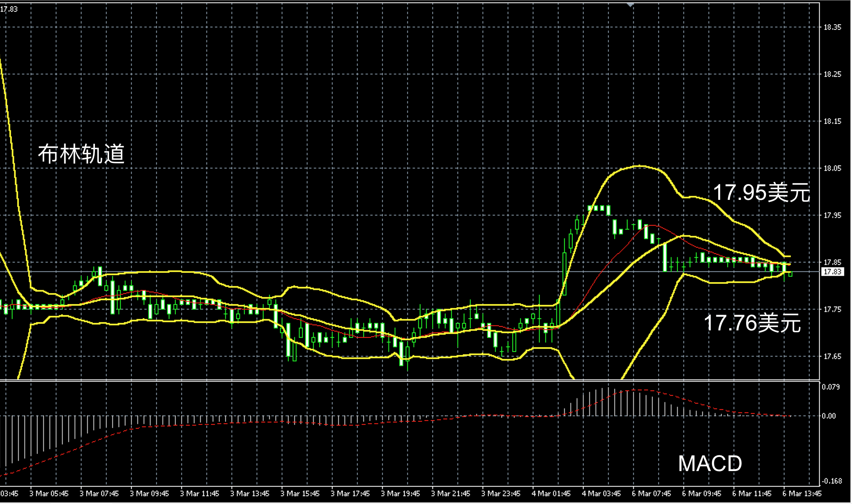Click the 17.83 text in top-left corner
The width and height of the screenshot is (852, 504).
(x=9, y=9)
